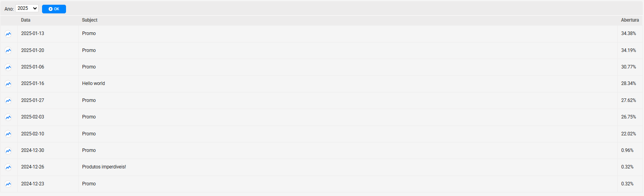Viewport: 644px width, 196px height.
Task: Sort by the Subject column header
Action: 90,20
